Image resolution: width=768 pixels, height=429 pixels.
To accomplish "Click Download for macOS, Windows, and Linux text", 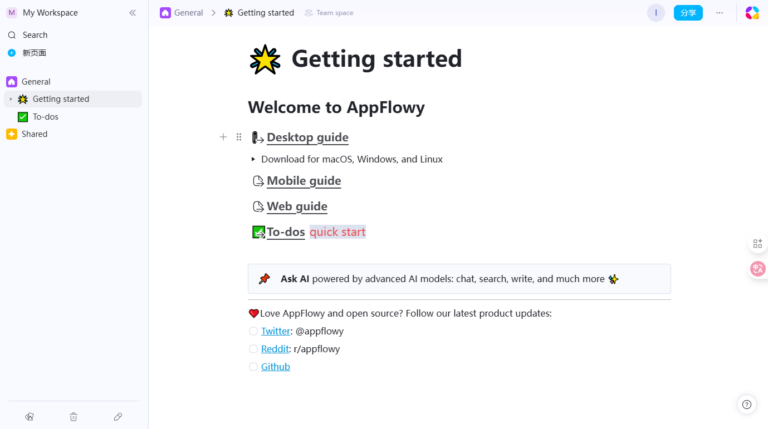I will point(352,159).
